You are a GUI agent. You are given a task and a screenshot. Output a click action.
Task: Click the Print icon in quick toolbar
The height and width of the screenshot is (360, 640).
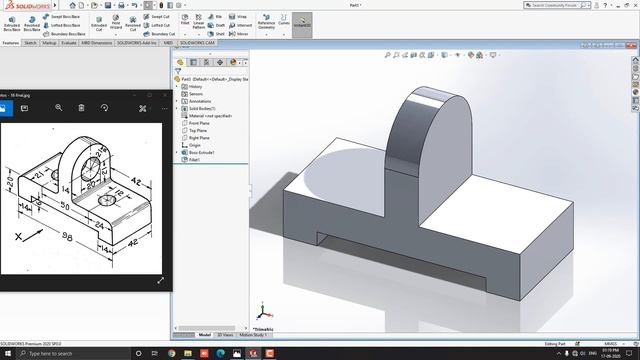(x=121, y=5)
